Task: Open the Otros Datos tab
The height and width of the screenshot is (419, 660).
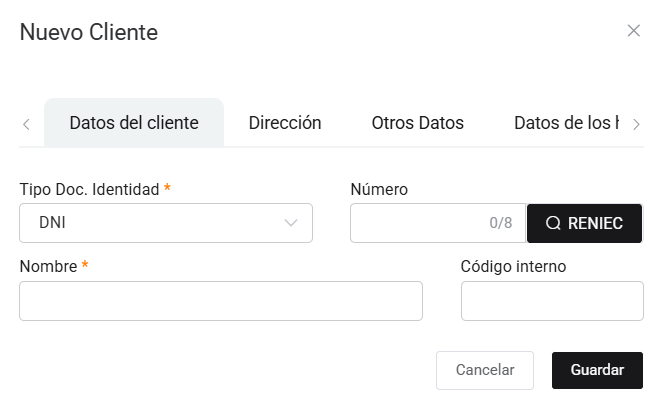Action: click(x=417, y=123)
